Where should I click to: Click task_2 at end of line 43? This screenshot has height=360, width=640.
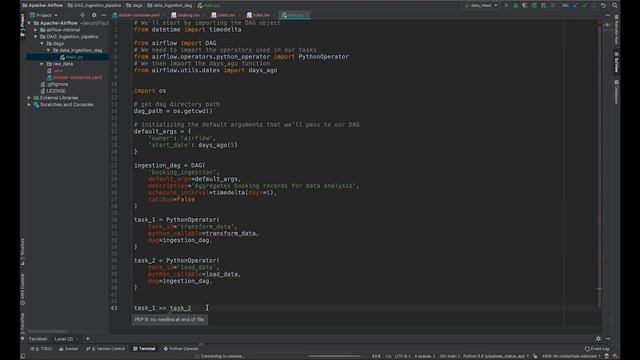(x=180, y=308)
